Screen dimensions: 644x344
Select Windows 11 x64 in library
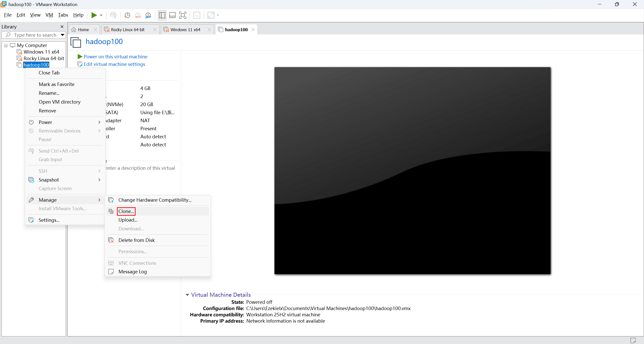pos(41,52)
